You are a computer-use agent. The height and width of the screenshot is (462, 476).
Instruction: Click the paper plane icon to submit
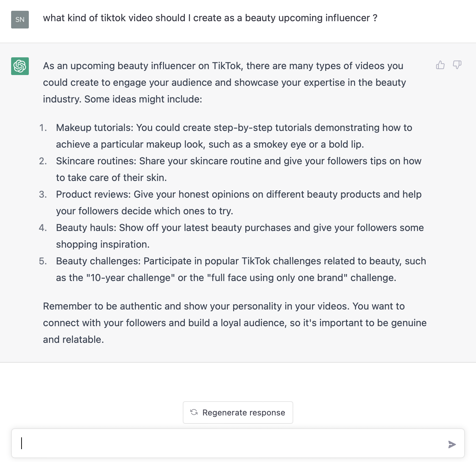click(x=452, y=444)
